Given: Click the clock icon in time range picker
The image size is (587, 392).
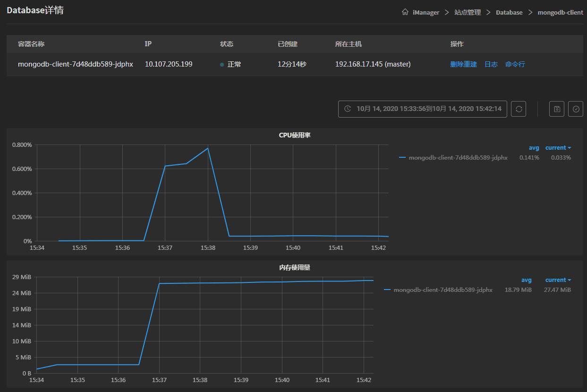Looking at the screenshot, I should tap(348, 109).
